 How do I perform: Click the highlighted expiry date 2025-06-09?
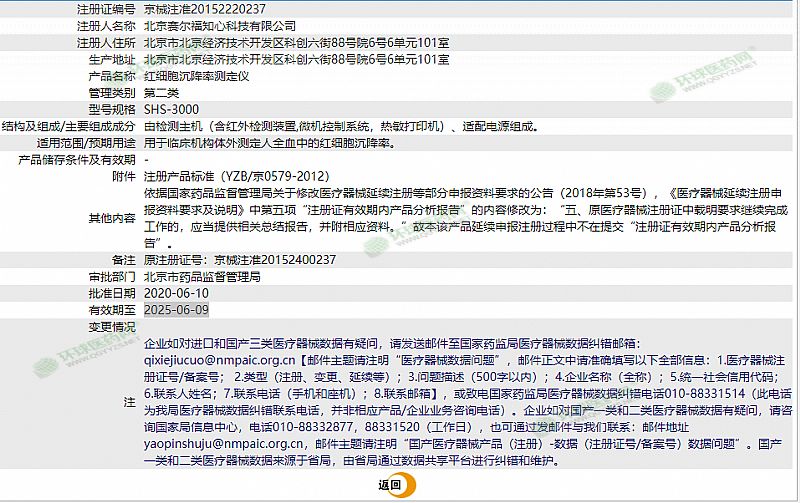[177, 310]
